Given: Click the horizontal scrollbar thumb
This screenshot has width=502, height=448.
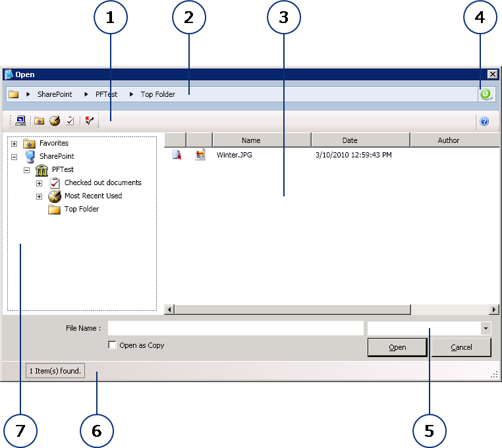Looking at the screenshot, I should coord(293,310).
